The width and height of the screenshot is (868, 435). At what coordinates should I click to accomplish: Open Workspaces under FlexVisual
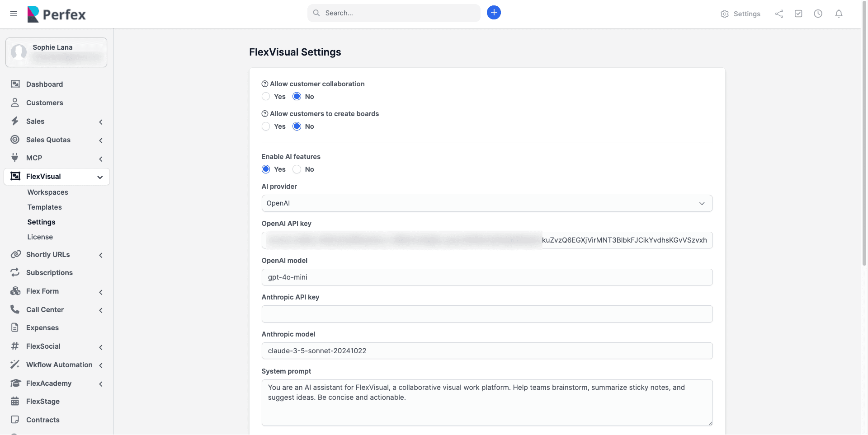tap(47, 192)
